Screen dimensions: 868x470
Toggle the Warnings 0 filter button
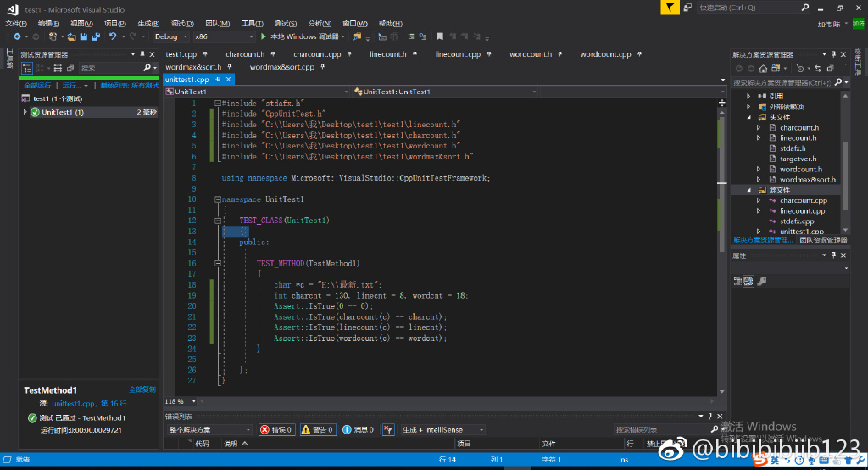(x=318, y=430)
